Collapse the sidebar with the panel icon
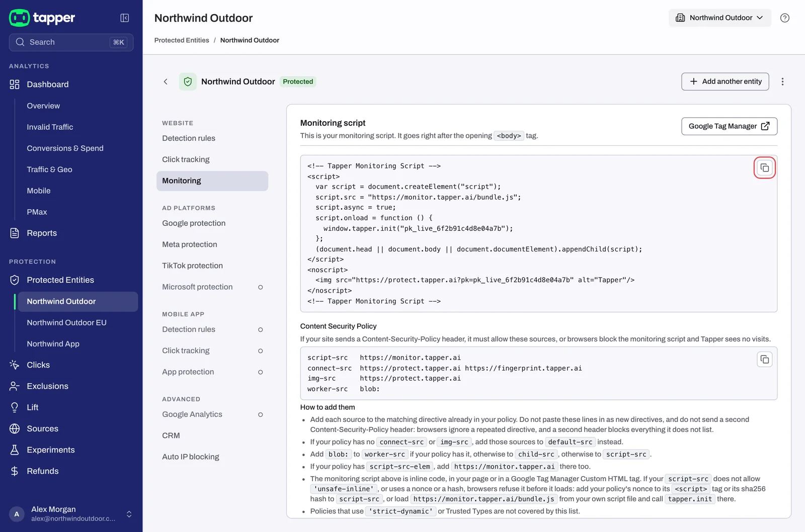 click(125, 18)
